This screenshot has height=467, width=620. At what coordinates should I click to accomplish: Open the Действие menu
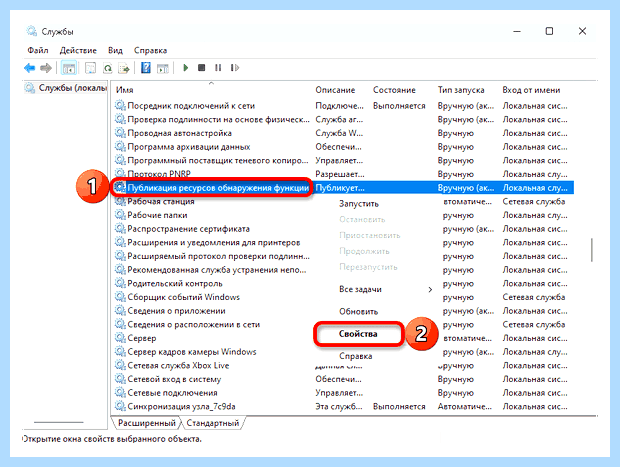[78, 50]
